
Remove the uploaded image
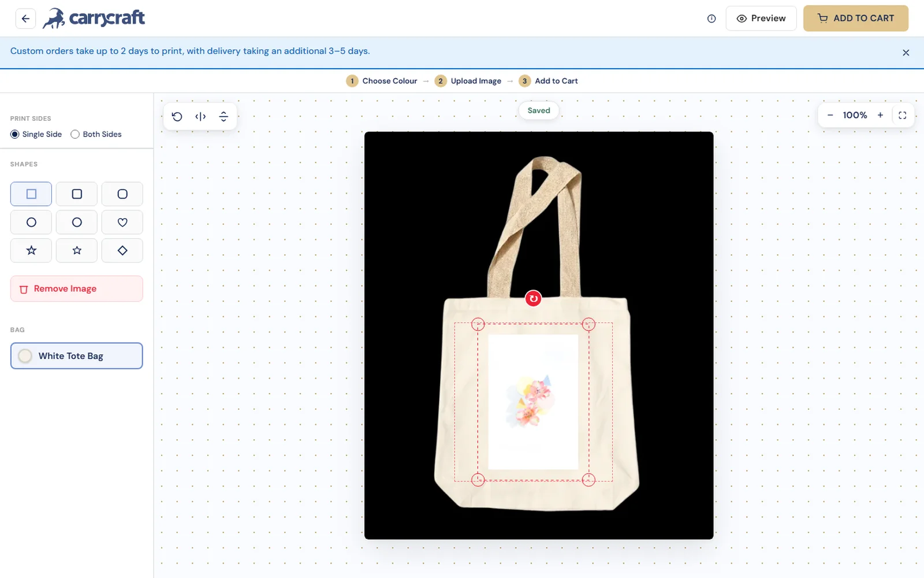click(76, 288)
